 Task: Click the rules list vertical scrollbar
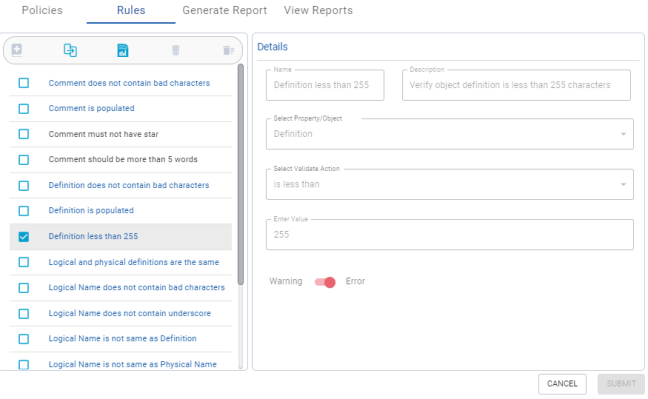coord(241,174)
